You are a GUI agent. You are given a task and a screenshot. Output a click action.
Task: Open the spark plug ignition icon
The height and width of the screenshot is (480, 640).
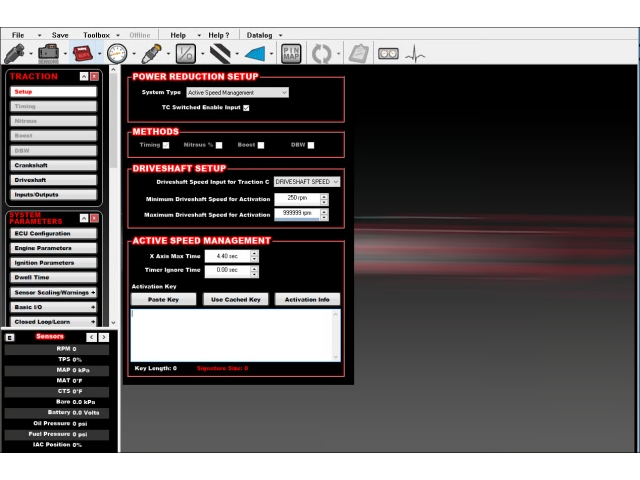click(x=151, y=53)
